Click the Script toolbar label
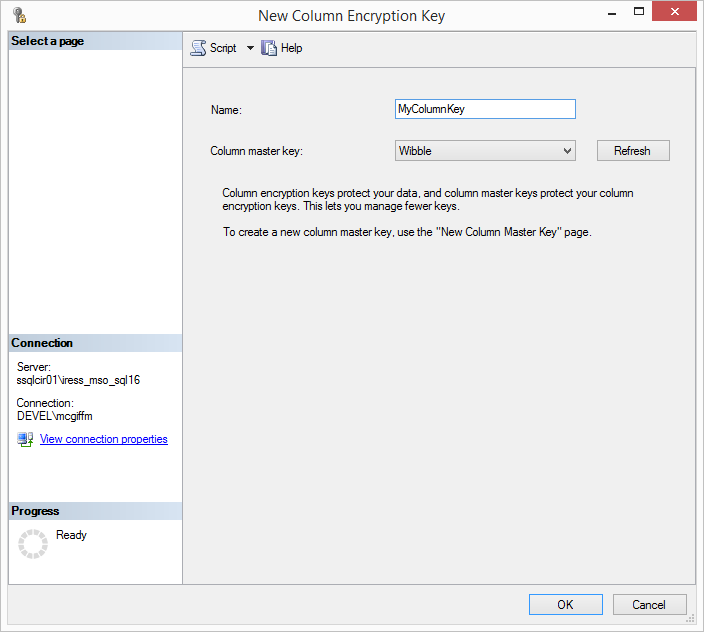The width and height of the screenshot is (704, 632). pos(223,48)
